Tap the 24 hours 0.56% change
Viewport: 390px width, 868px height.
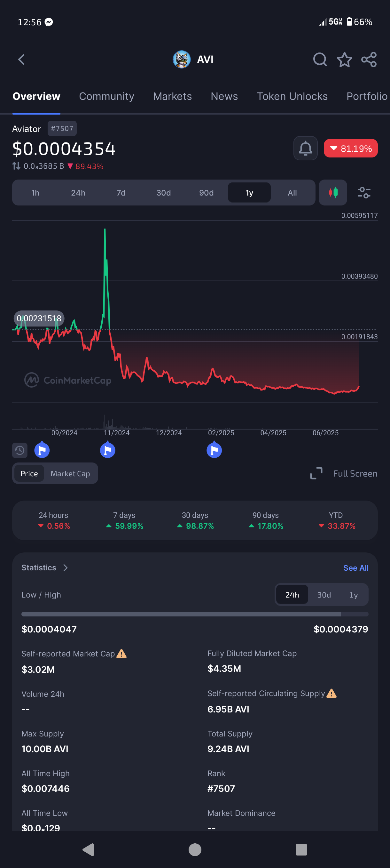point(53,521)
